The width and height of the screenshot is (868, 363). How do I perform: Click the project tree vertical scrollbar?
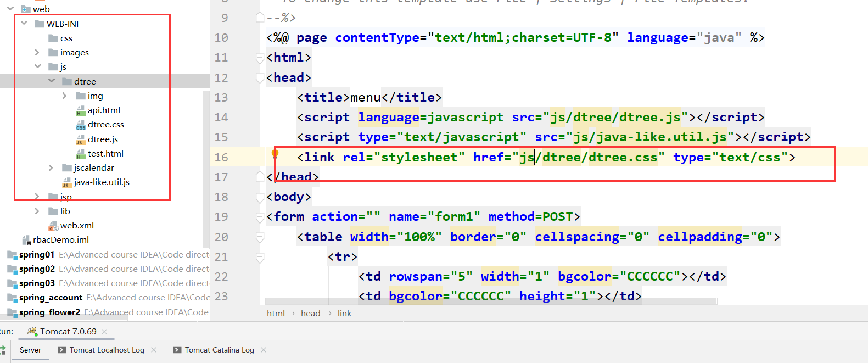tap(206, 169)
